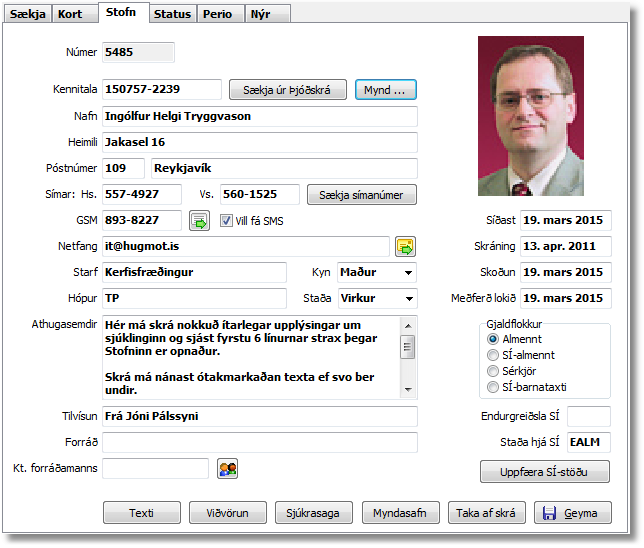Open the Perio tab

click(x=221, y=14)
